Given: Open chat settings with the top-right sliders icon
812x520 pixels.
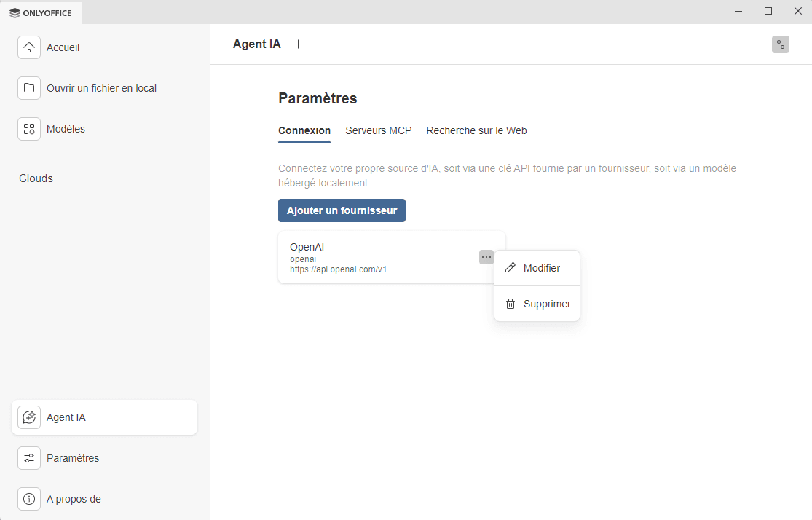Looking at the screenshot, I should pos(780,44).
